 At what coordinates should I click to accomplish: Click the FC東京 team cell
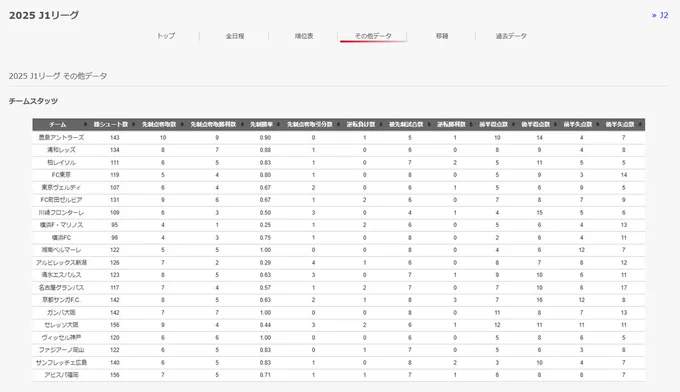coord(61,175)
